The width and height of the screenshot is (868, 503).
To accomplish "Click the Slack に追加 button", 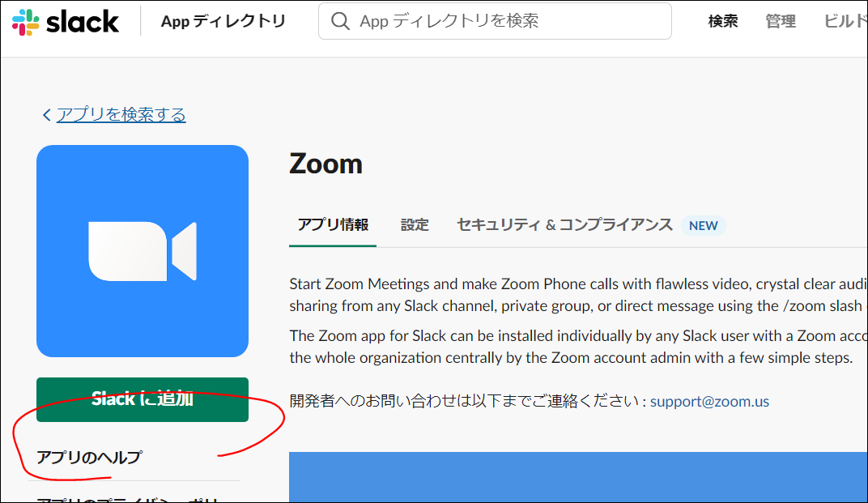I will tap(143, 399).
